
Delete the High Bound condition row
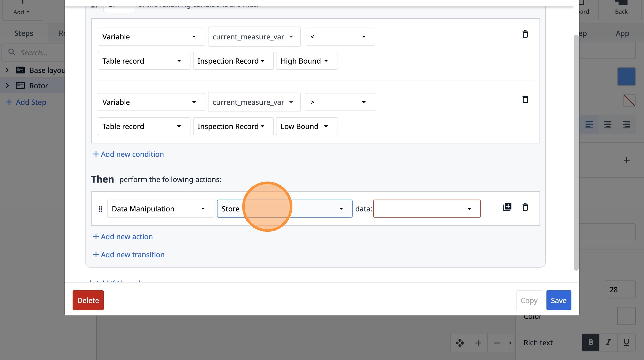point(525,34)
